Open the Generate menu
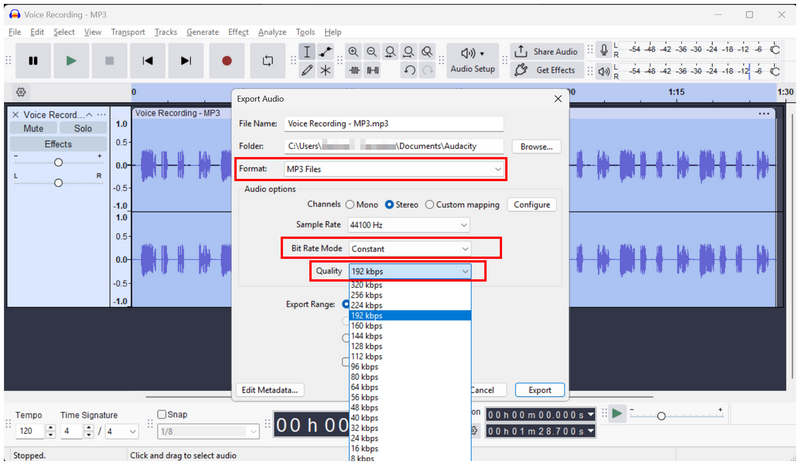 (203, 32)
